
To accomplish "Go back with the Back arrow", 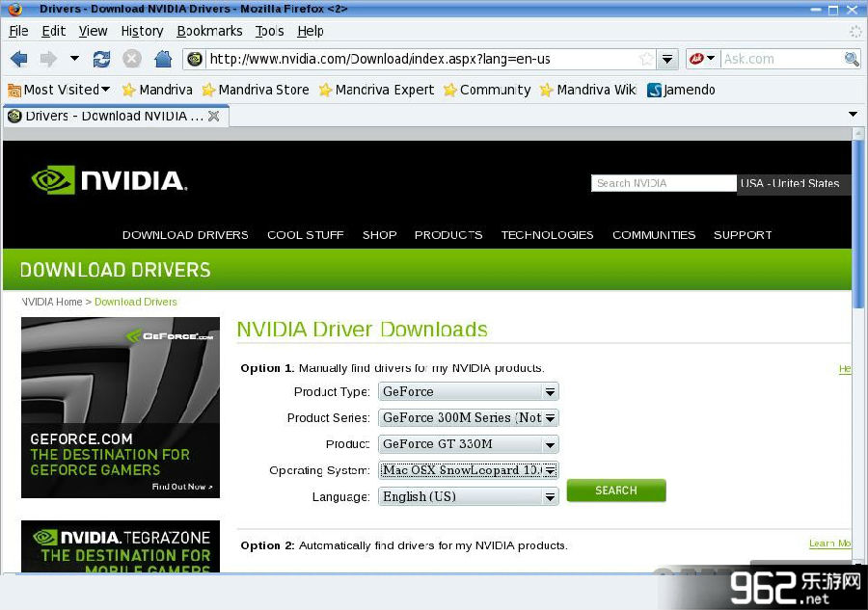I will point(19,59).
